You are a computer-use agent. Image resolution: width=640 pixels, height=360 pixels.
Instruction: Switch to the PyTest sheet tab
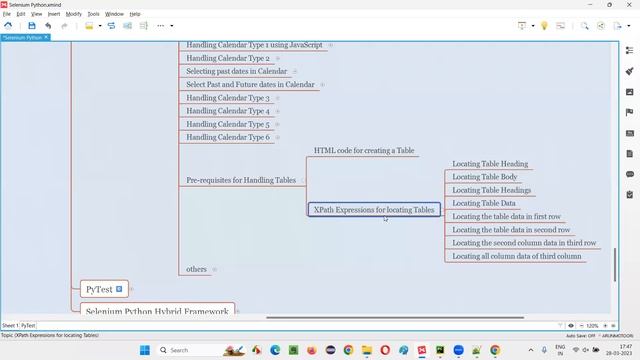[28, 326]
